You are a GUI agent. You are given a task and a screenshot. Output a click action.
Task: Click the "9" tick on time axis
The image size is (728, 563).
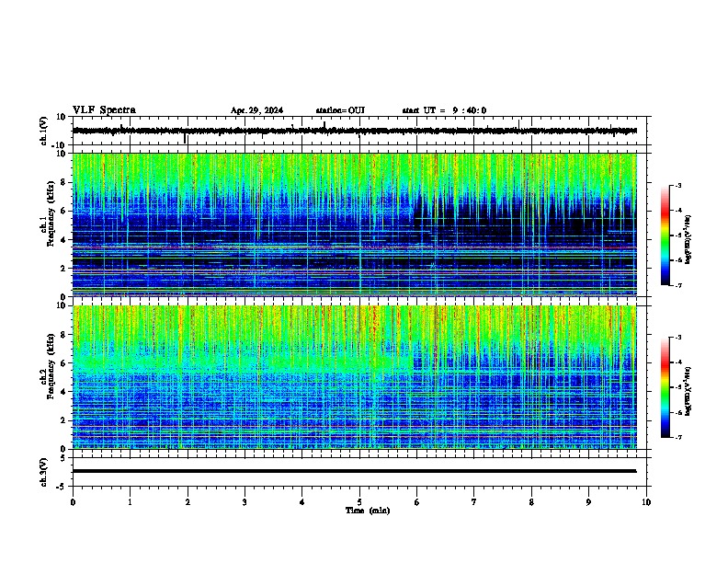pyautogui.click(x=588, y=502)
